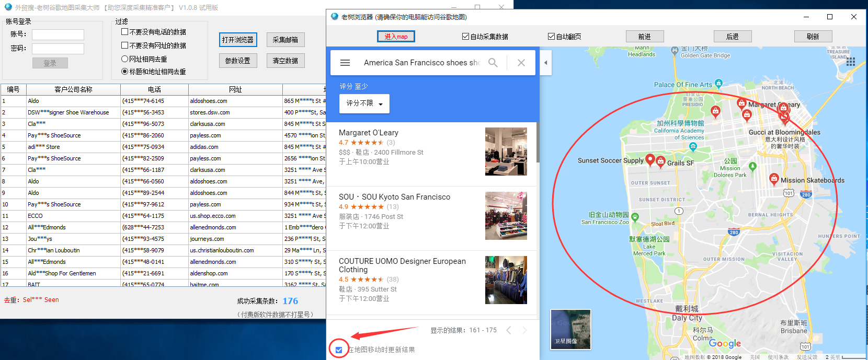Click the Grails SF shopping pin

point(661,161)
